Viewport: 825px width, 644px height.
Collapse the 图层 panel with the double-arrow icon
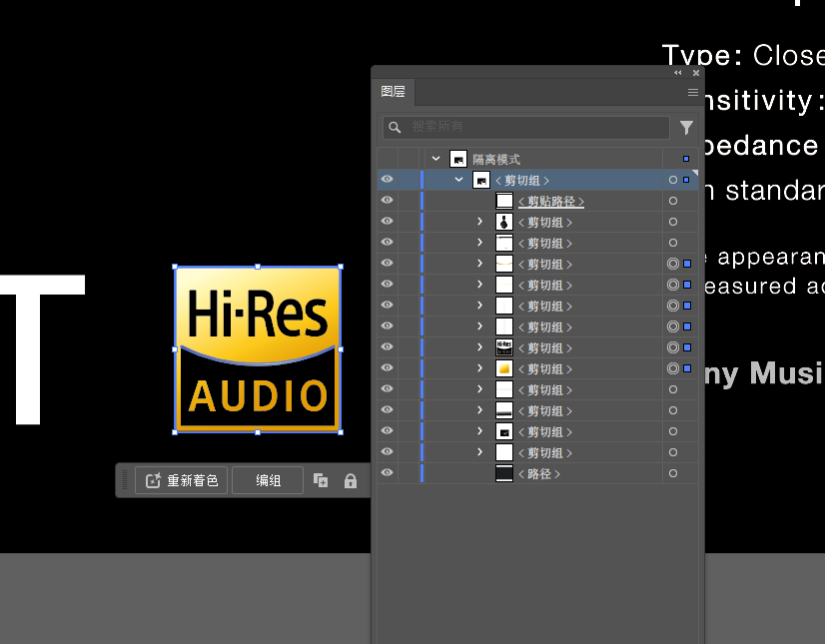point(677,73)
